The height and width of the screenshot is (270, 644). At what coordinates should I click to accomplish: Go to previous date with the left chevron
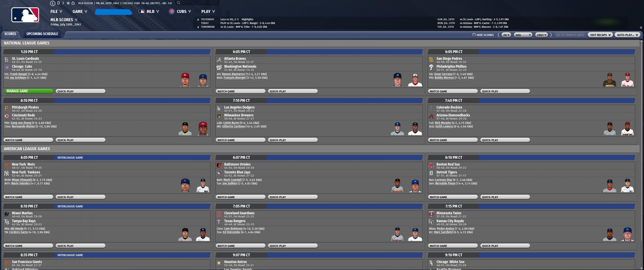tap(498, 35)
